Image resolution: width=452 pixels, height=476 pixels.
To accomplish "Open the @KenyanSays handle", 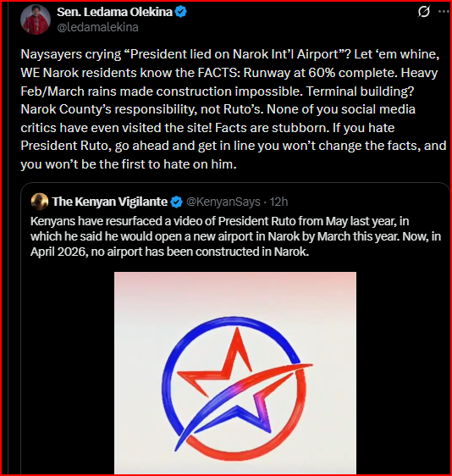I will click(x=223, y=202).
